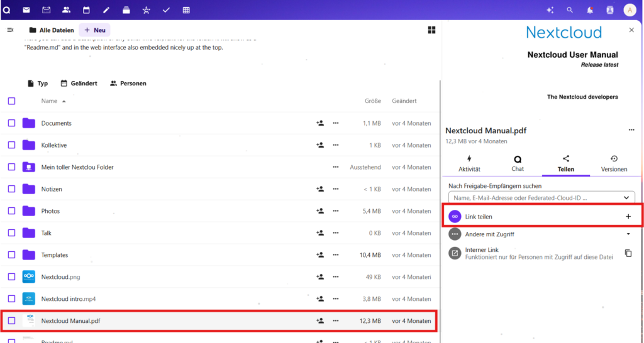Viewport: 644px width, 343px height.
Task: Check the Kollektive folder checkbox
Action: pos(11,145)
